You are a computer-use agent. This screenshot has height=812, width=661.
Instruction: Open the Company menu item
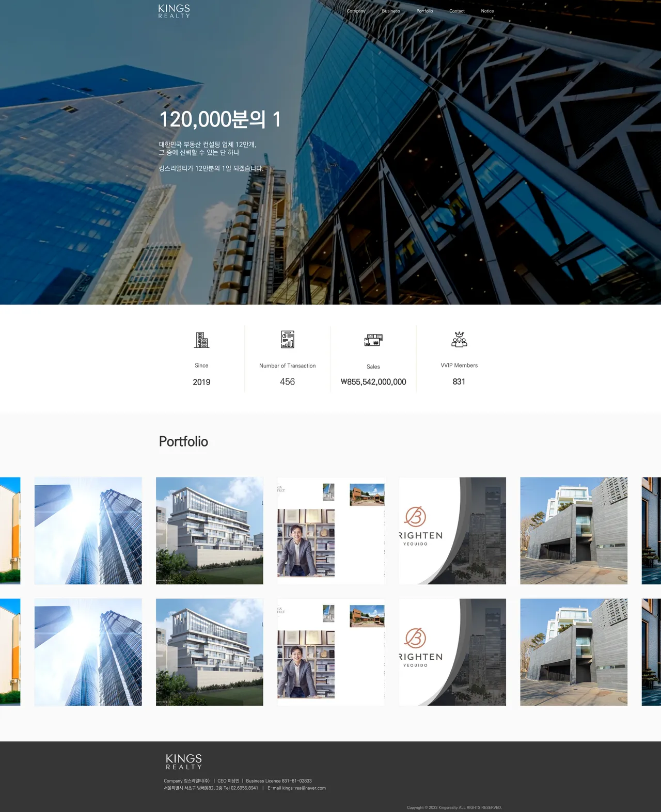[x=356, y=11]
